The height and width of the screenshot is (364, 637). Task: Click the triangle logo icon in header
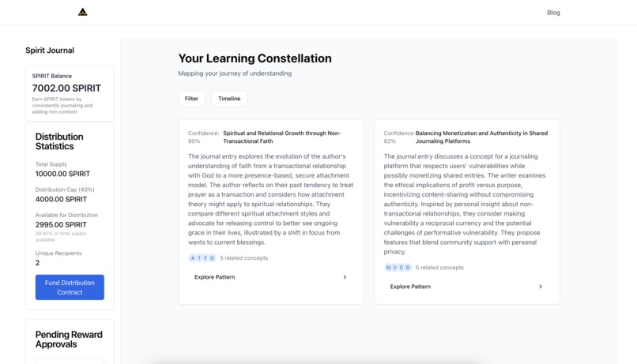pyautogui.click(x=82, y=12)
